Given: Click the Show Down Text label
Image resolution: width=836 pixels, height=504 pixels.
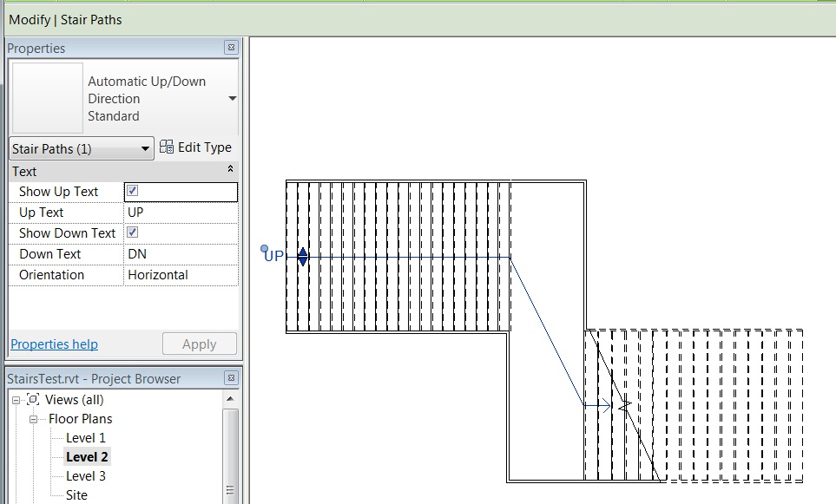Looking at the screenshot, I should (x=67, y=233).
